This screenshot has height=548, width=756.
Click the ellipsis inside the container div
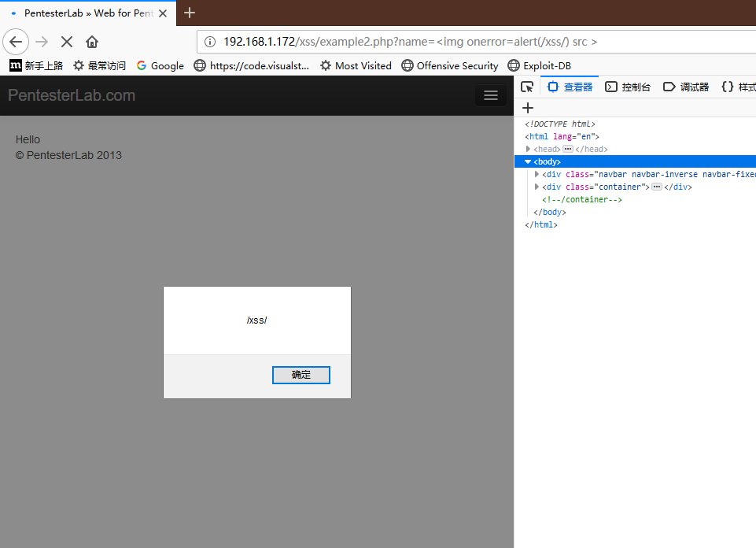click(655, 187)
